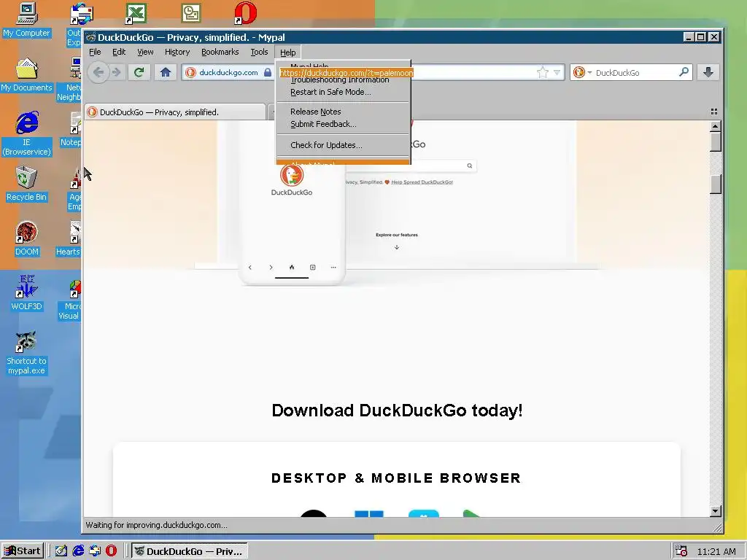Open My Computer desktop icon
This screenshot has width=747, height=560.
coord(27,20)
